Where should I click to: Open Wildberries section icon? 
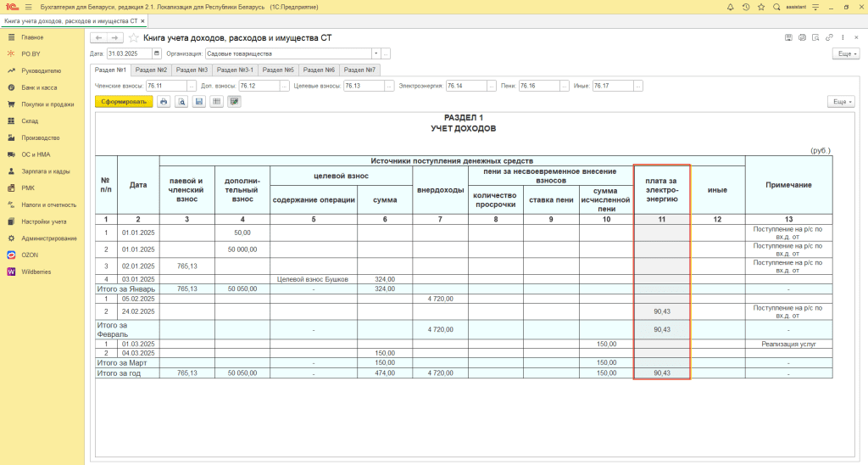coord(11,272)
